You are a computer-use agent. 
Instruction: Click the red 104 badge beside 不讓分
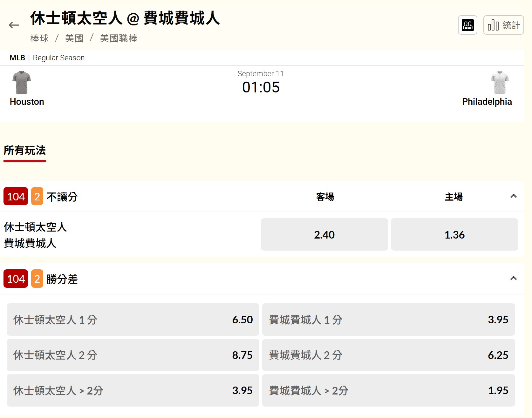(x=16, y=197)
